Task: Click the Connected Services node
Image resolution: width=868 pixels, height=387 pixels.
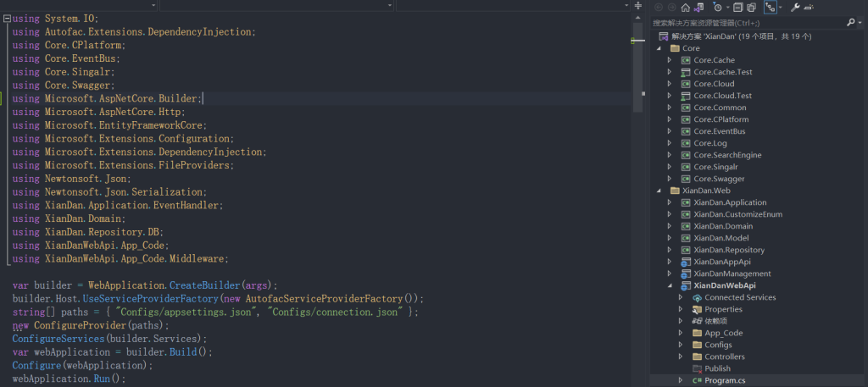Action: 739,297
